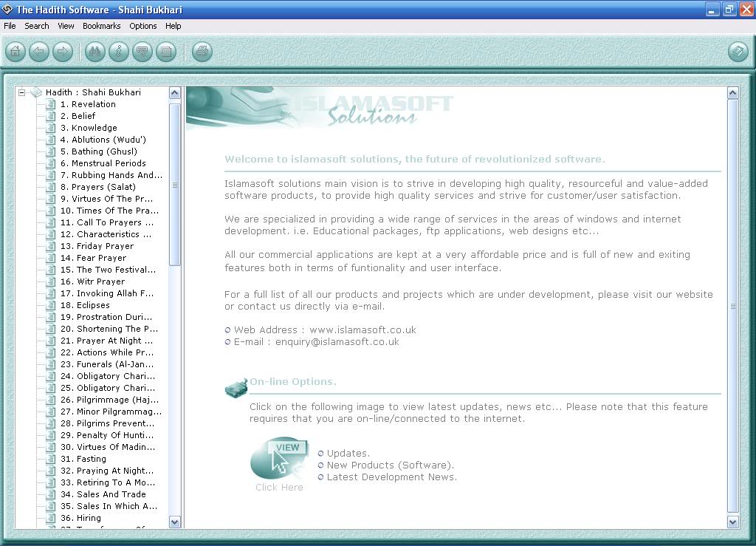Click the page icon next to 18. Eclipses

click(51, 305)
